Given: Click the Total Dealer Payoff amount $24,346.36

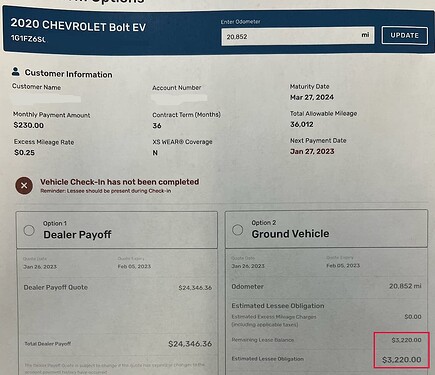Looking at the screenshot, I should click(x=190, y=344).
